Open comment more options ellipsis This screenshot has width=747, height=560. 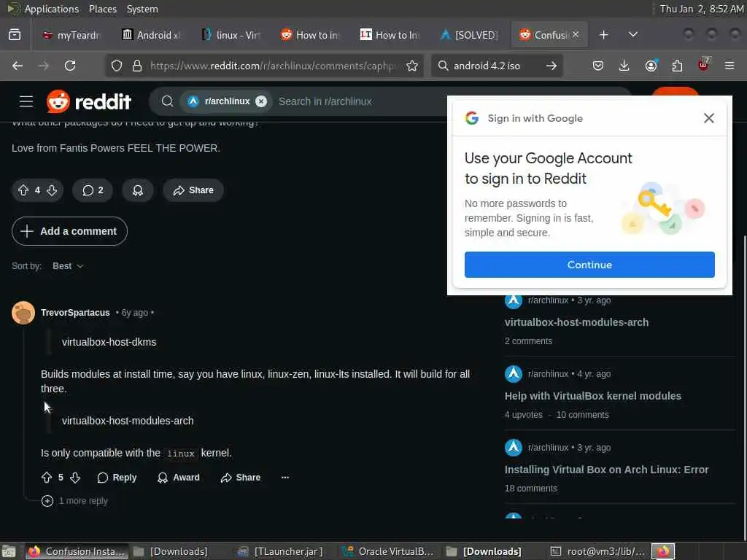coord(285,478)
